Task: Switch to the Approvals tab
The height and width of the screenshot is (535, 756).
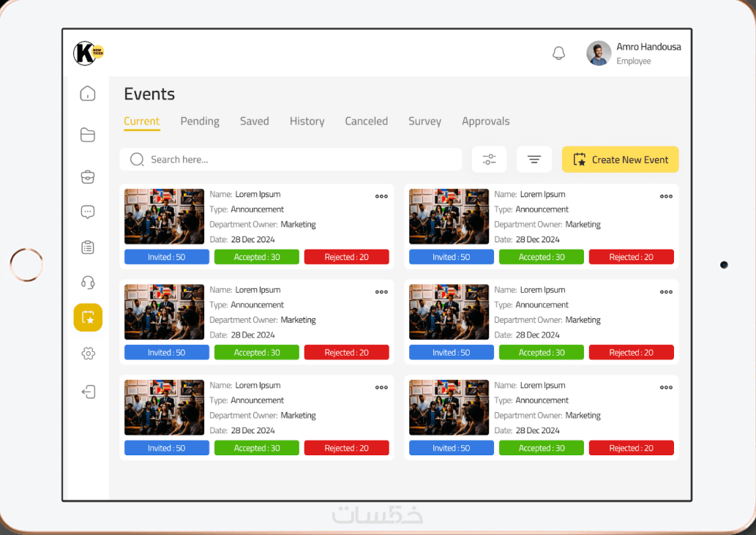Action: 485,121
